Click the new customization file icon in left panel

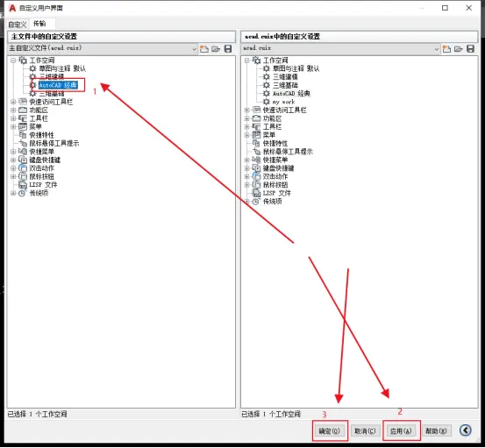[203, 49]
